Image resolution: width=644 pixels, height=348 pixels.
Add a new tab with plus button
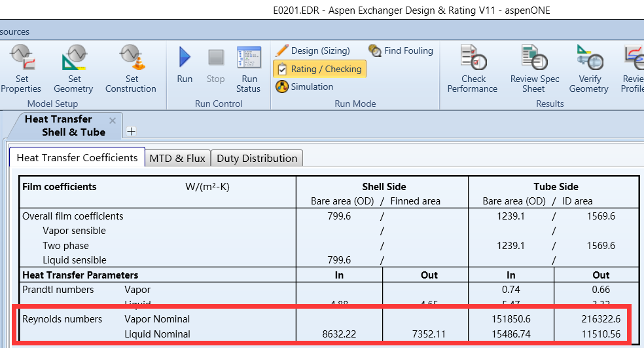(x=131, y=131)
